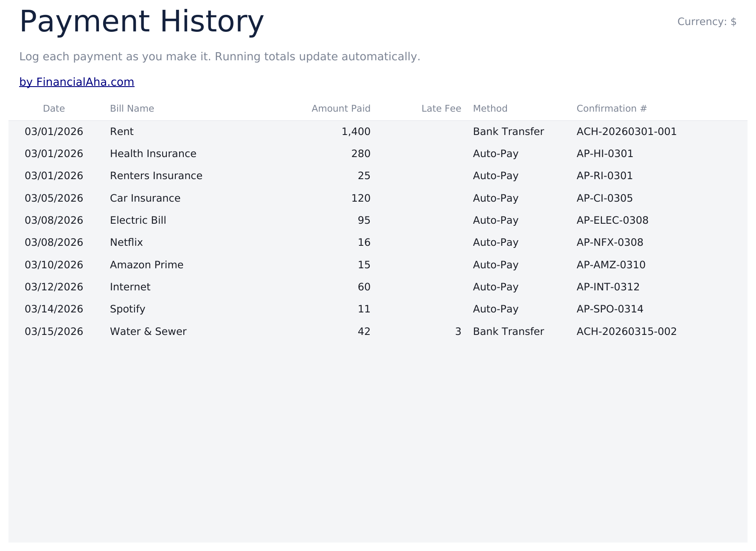Click the 25 amount cell
The height and width of the screenshot is (551, 756).
[364, 176]
